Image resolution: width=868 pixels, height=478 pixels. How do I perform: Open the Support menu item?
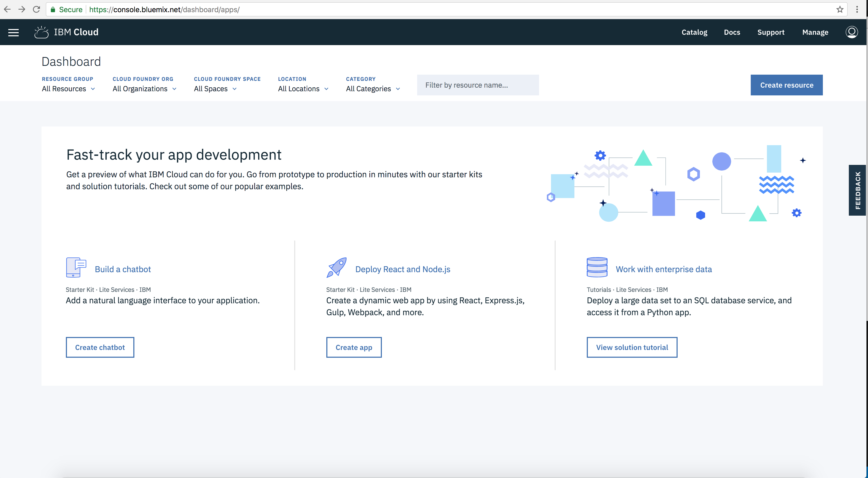click(771, 32)
